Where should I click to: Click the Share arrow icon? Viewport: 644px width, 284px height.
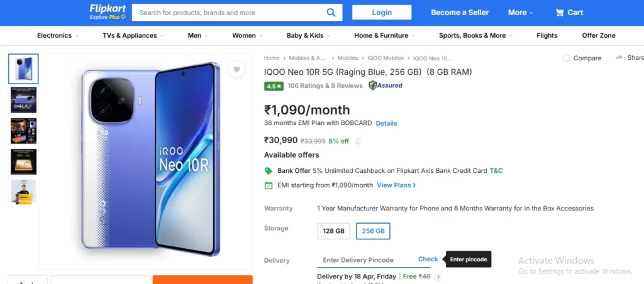tap(619, 58)
